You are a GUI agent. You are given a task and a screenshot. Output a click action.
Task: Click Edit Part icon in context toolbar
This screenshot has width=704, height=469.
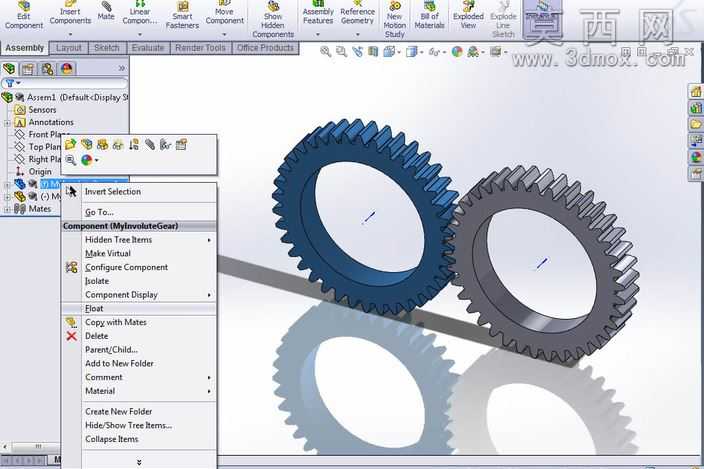(87, 145)
